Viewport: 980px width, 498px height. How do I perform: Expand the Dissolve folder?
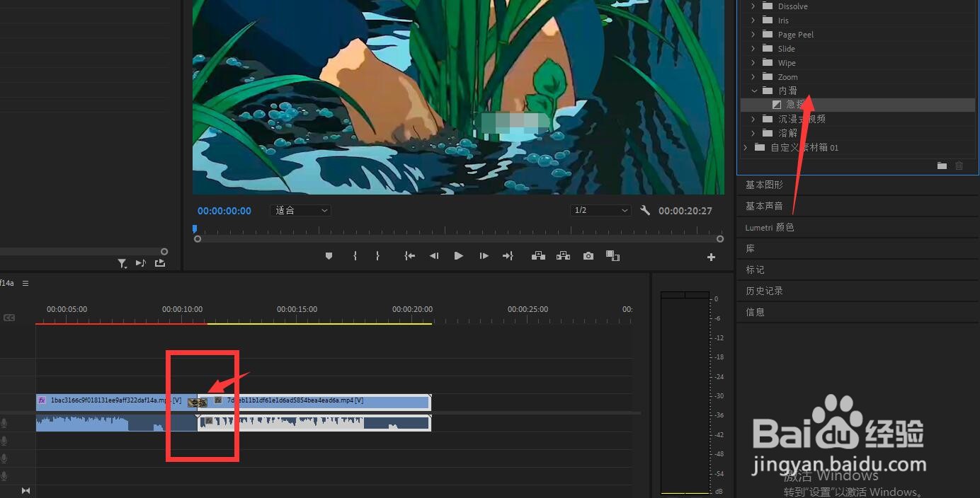click(753, 6)
